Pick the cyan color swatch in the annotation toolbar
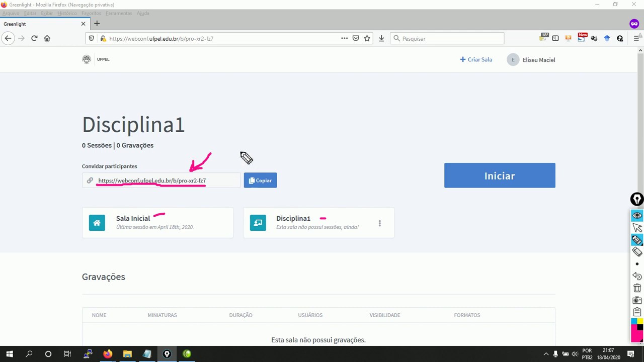644x362 pixels. click(634, 321)
